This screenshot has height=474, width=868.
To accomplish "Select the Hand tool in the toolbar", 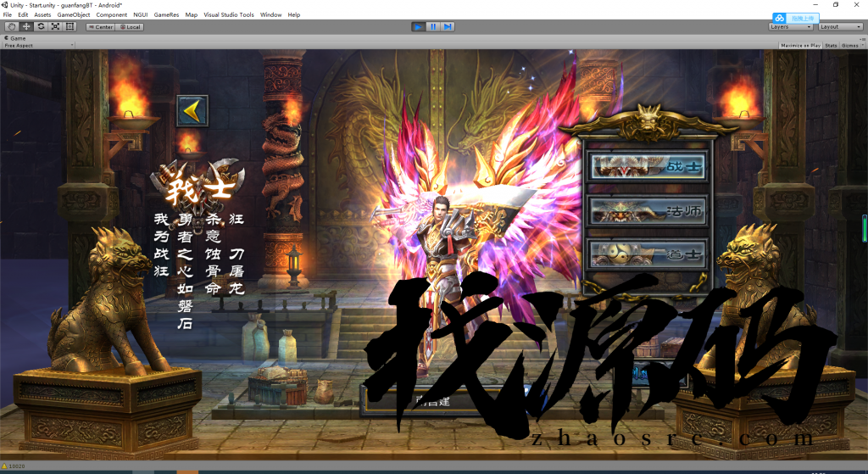I will tap(11, 26).
